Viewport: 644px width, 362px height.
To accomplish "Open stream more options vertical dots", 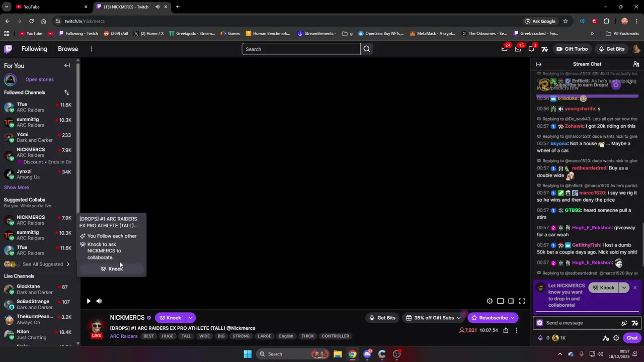I will click(516, 330).
